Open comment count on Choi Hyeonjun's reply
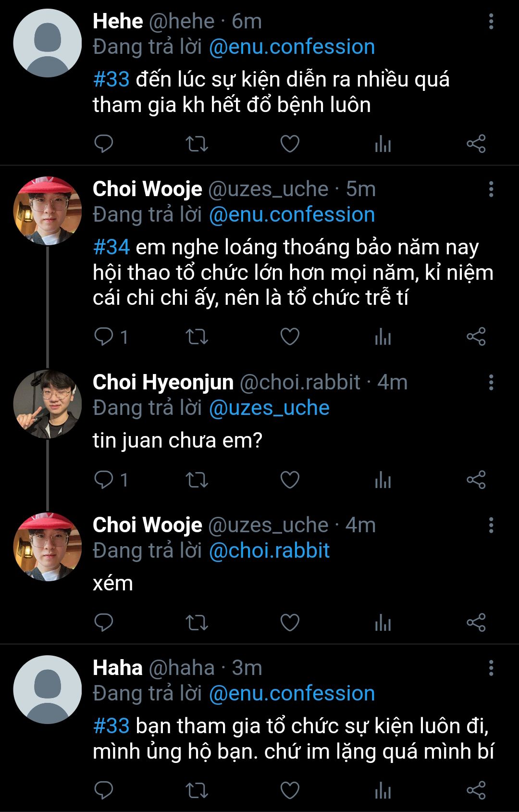The width and height of the screenshot is (519, 812). (111, 480)
